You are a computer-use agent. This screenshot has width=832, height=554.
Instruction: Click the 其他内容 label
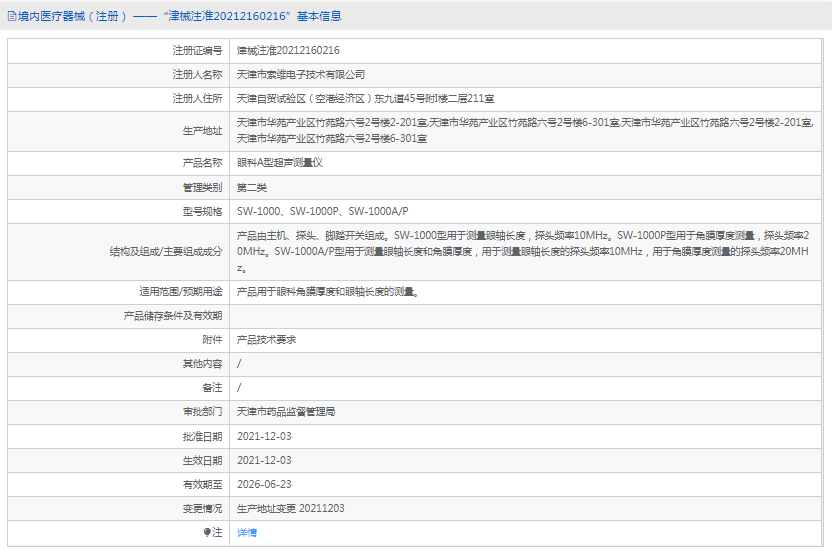(202, 364)
